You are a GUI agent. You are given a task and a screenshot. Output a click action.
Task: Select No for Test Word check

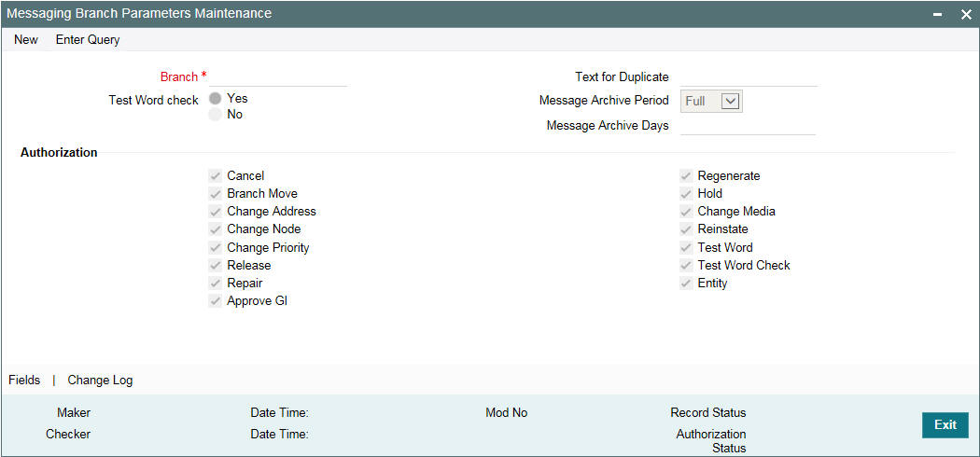[x=216, y=115]
